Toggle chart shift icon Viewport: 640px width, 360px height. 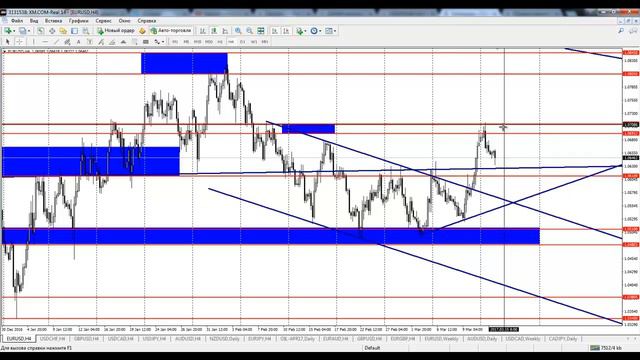click(x=286, y=31)
